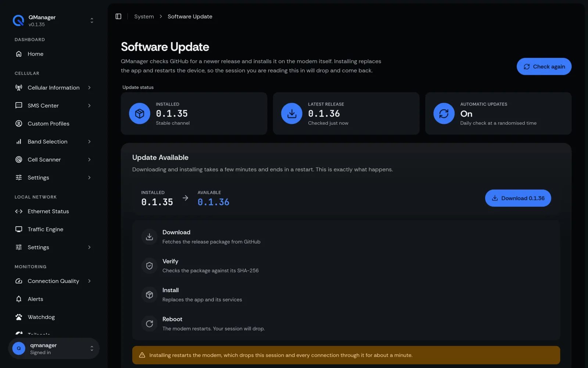588x368 pixels.
Task: Expand Local Network Settings chevron
Action: pos(89,247)
